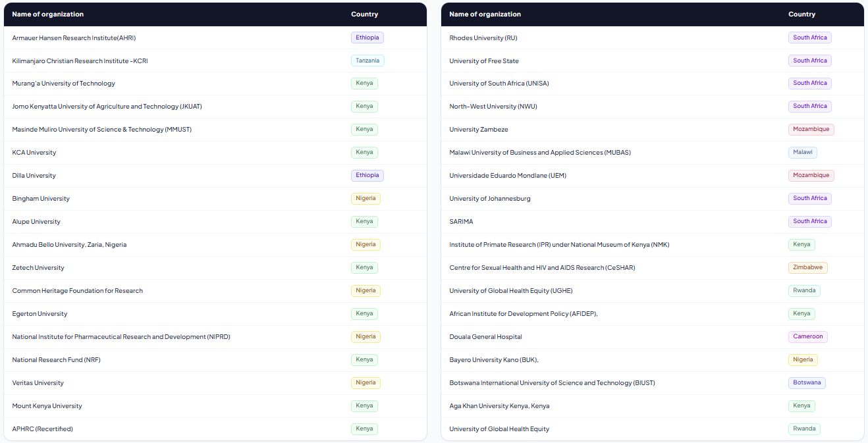The height and width of the screenshot is (443, 868).
Task: Click the Zimbabwe country badge
Action: 808,268
